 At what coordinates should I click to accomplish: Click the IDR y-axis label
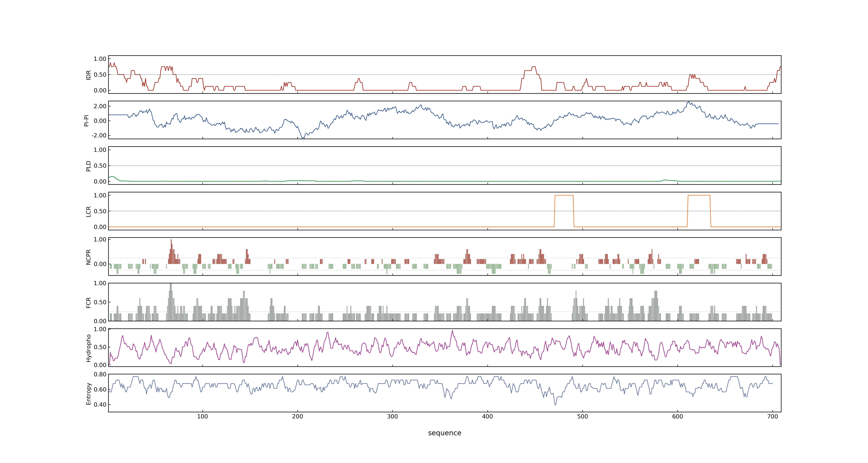88,75
